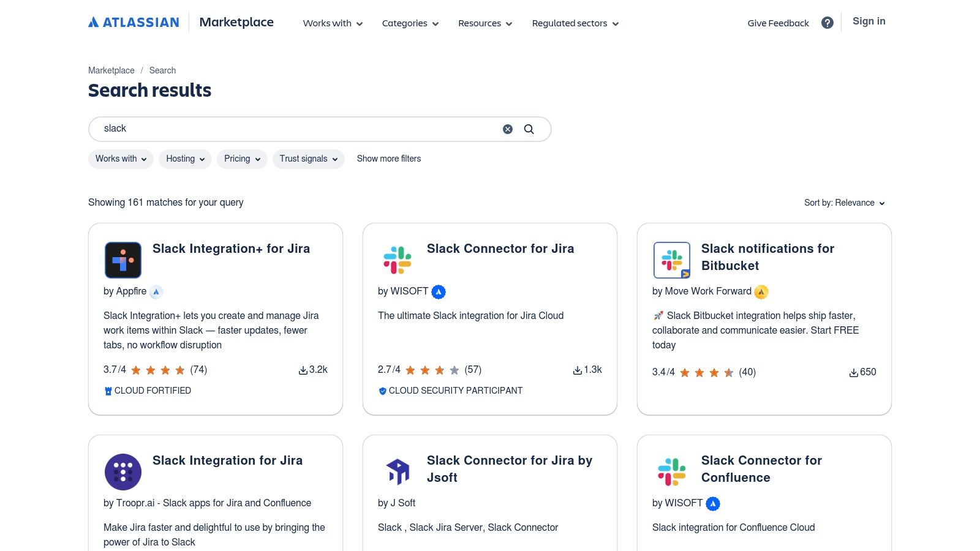This screenshot has width=980, height=551.
Task: Click the Jsoft connector app icon
Action: (x=398, y=472)
